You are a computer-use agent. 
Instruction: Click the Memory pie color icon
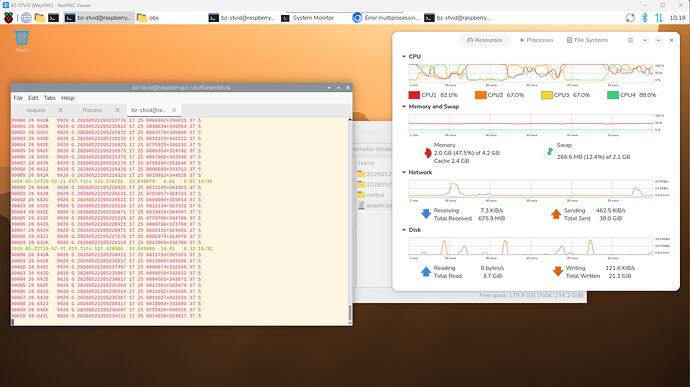coord(427,153)
